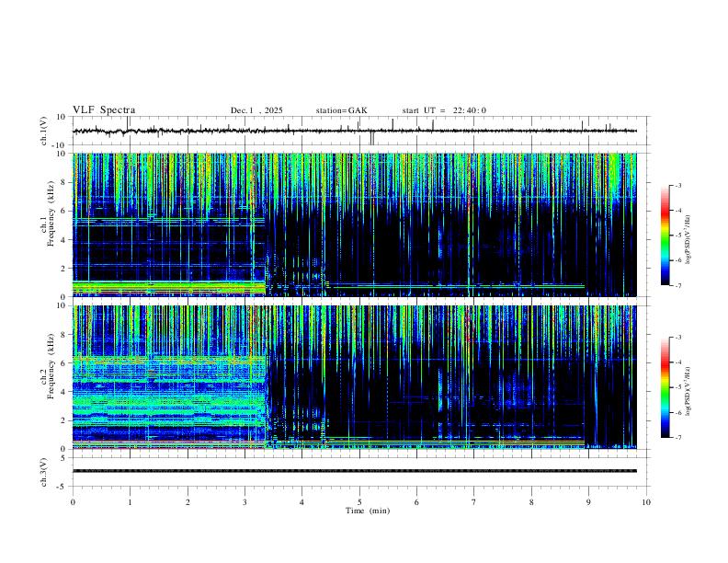Click the ch.1 "Frequency (kHz)" axis label
This screenshot has height=563, width=728.
click(51, 213)
